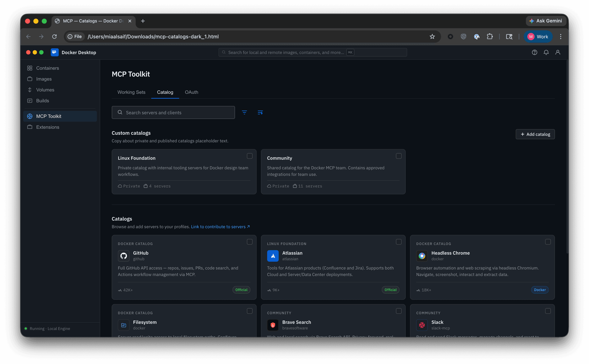589x364 pixels.
Task: Click the Add catalog button
Action: point(535,134)
